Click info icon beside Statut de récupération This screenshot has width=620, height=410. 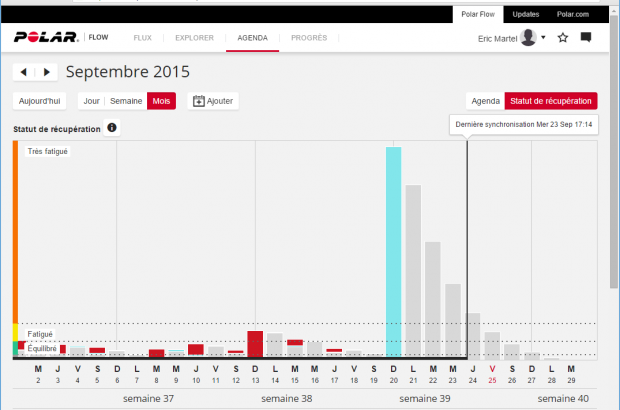112,128
